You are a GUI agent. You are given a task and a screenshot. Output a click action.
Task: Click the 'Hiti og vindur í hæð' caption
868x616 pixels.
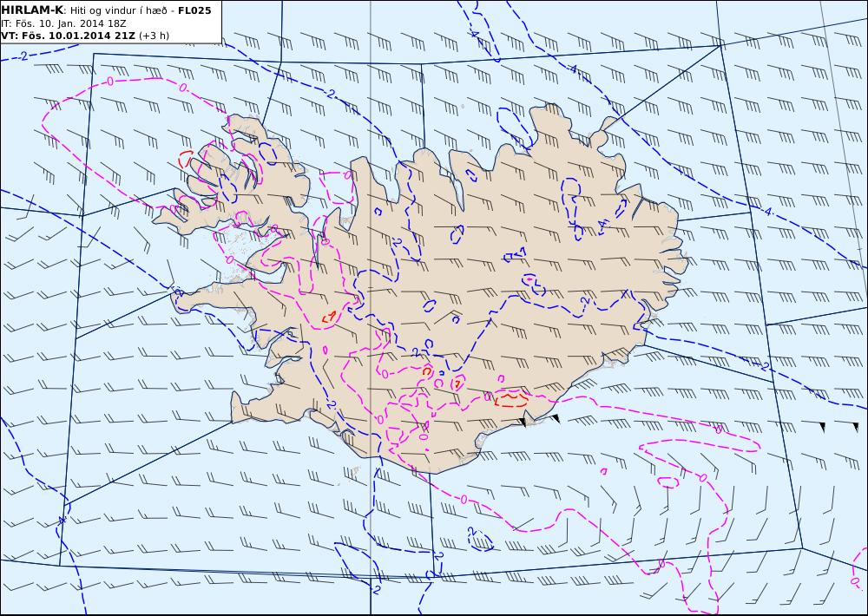(119, 11)
